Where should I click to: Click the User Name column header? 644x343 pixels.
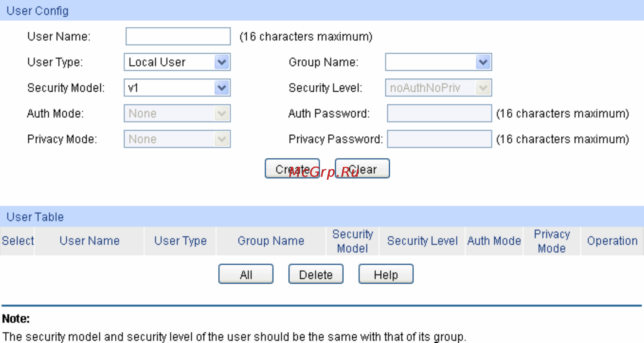tap(89, 241)
